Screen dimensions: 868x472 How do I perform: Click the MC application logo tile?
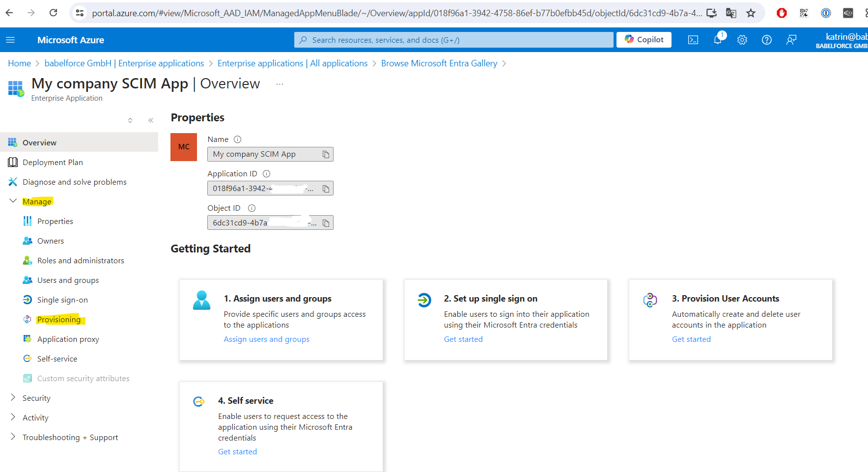coord(184,147)
